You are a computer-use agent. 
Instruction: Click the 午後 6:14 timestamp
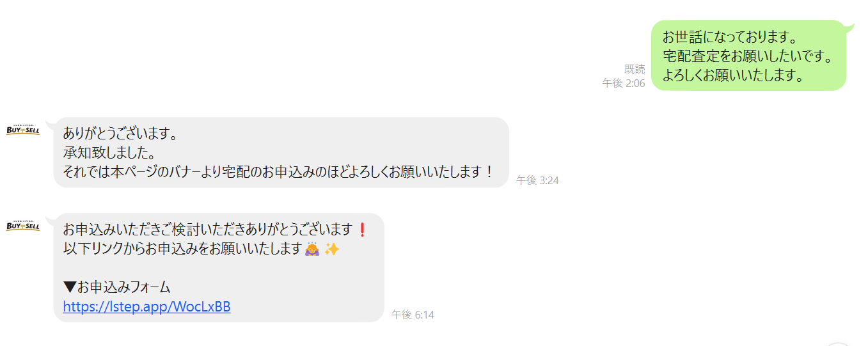(x=413, y=315)
